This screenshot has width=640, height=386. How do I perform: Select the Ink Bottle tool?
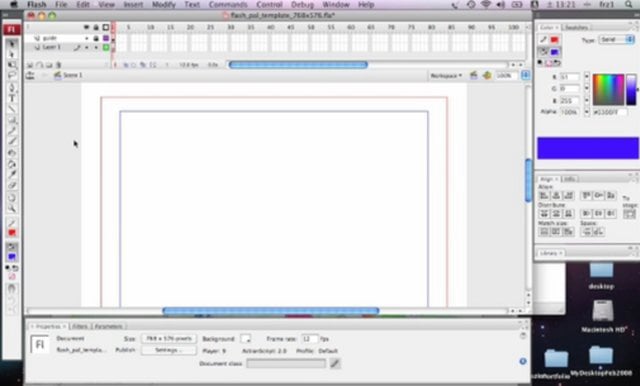[x=12, y=153]
